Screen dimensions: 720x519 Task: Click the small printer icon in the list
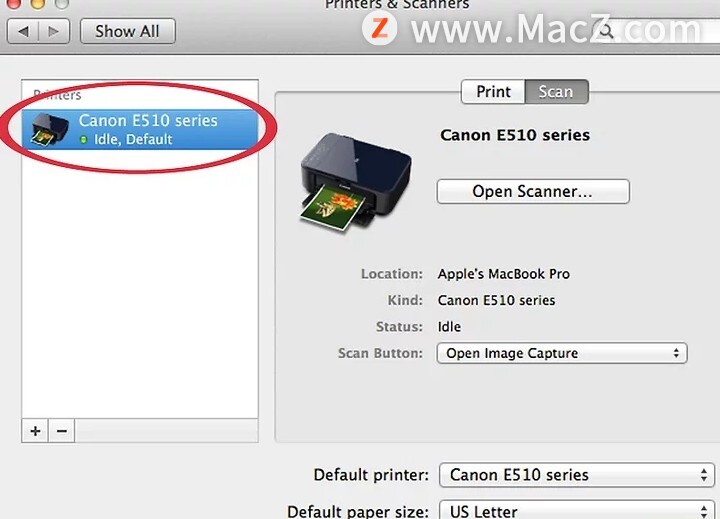(x=50, y=130)
